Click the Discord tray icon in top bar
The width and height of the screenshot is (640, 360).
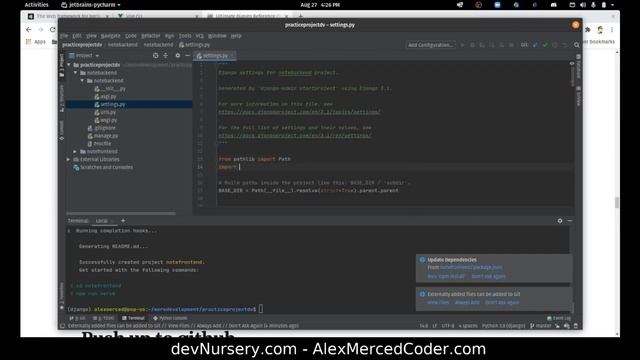pos(553,5)
